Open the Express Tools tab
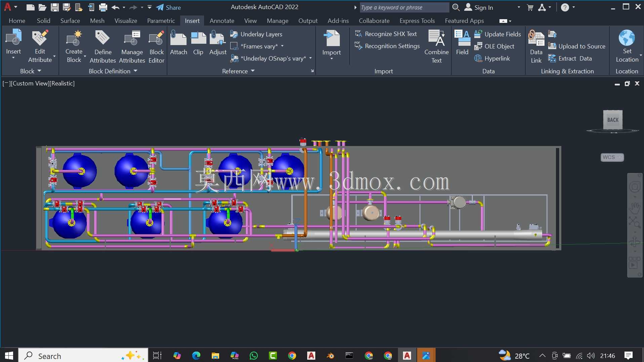 [417, 21]
